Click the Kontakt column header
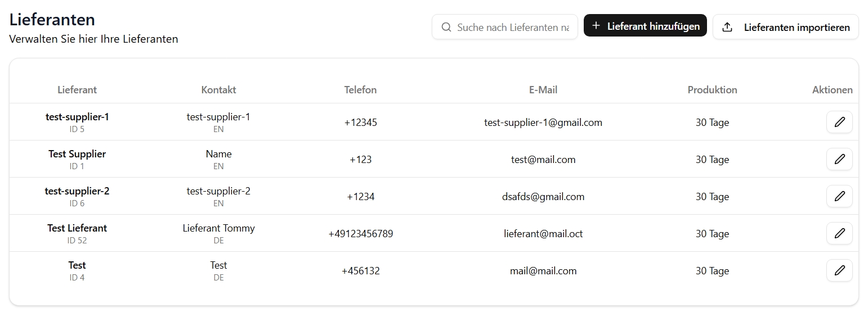Screen dimensions: 868x317 218,90
